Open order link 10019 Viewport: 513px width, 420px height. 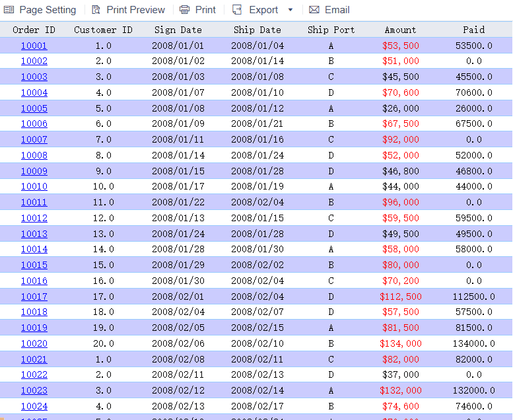coord(34,328)
